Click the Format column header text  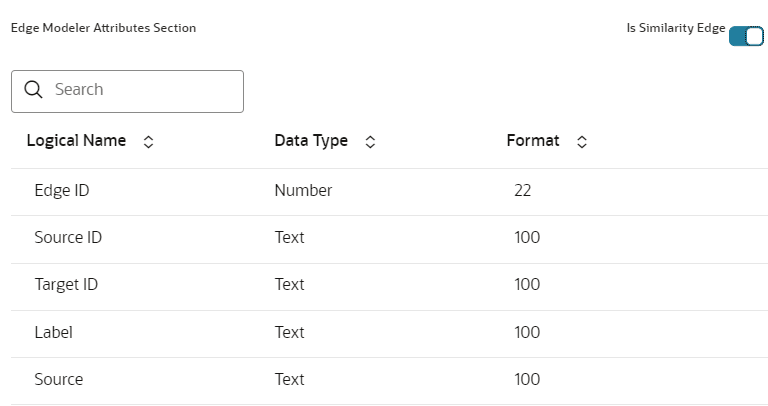pos(533,141)
